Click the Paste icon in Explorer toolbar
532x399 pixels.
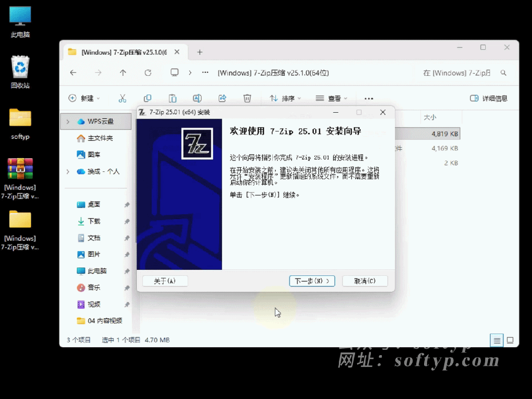tap(172, 99)
